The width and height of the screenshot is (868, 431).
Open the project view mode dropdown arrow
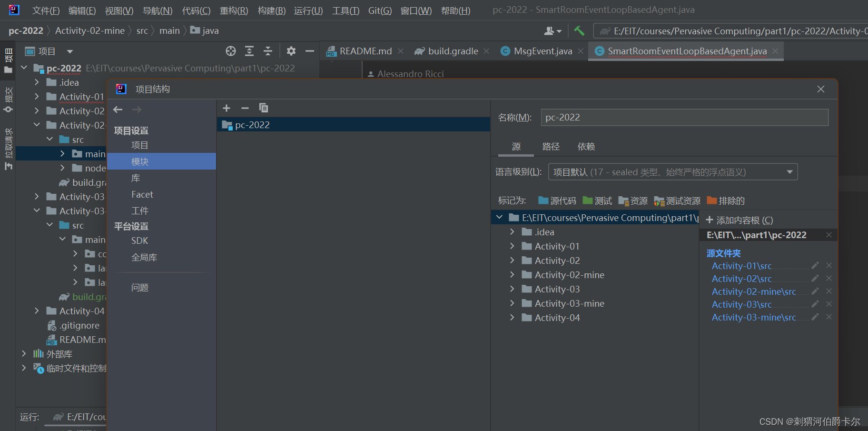click(70, 51)
